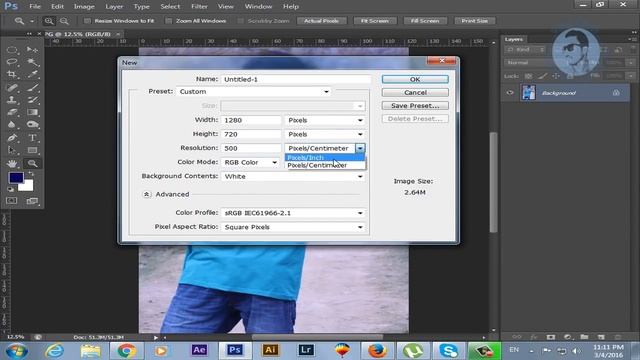
Task: Open Background Contents White dropdown
Action: [293, 176]
